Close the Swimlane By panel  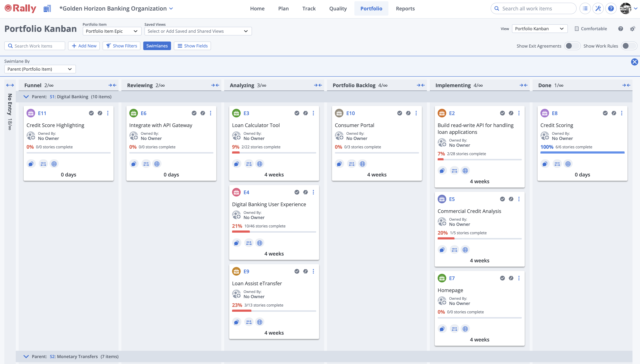pyautogui.click(x=634, y=62)
